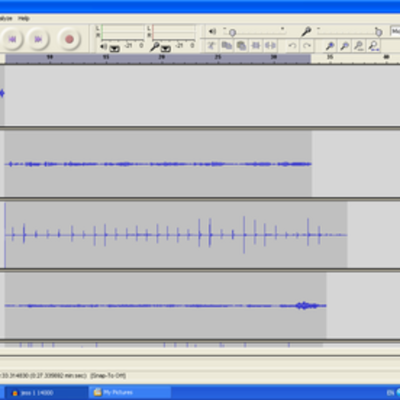400x400 pixels.
Task: Click the Fit Project zoom icon
Action: click(x=374, y=45)
